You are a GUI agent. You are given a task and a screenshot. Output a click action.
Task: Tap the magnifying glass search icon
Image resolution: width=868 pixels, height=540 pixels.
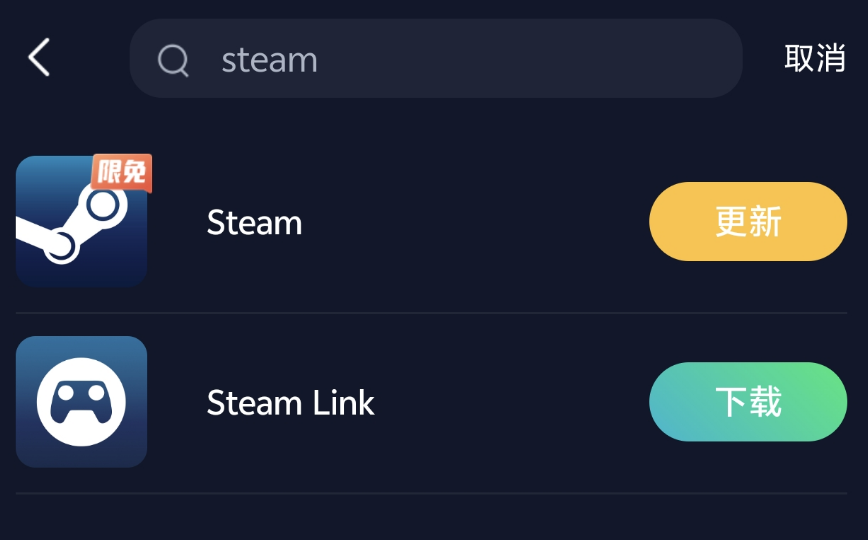point(173,60)
